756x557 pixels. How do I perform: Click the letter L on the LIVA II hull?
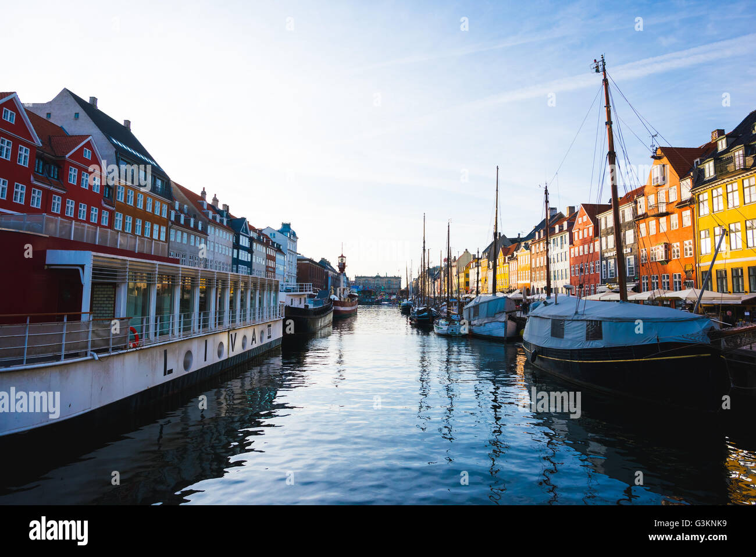click(168, 362)
